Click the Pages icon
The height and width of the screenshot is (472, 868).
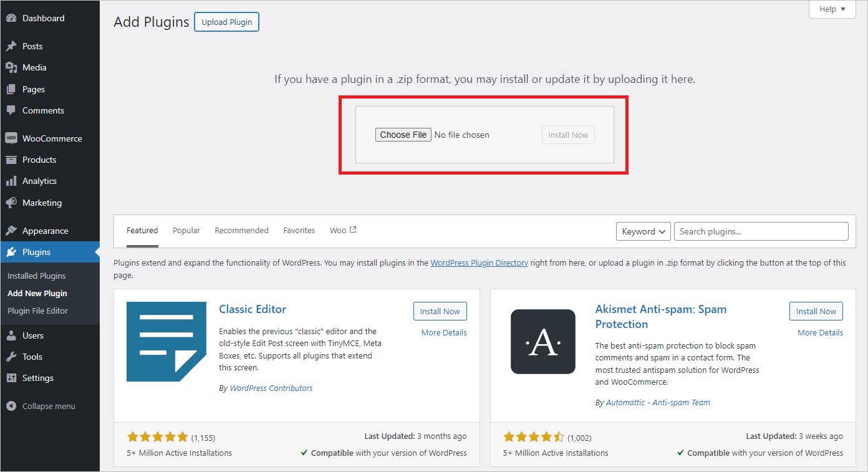tap(13, 89)
